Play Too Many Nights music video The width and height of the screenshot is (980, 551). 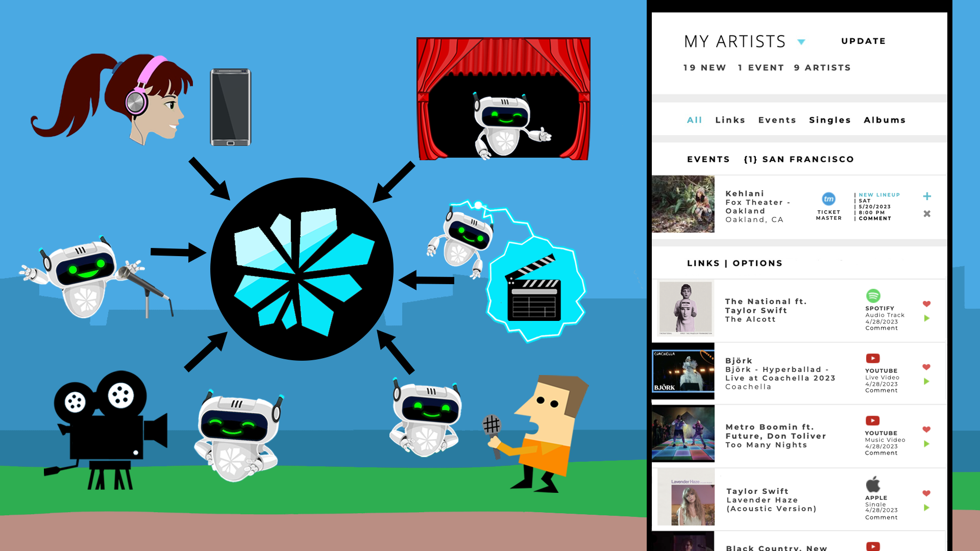tap(926, 444)
